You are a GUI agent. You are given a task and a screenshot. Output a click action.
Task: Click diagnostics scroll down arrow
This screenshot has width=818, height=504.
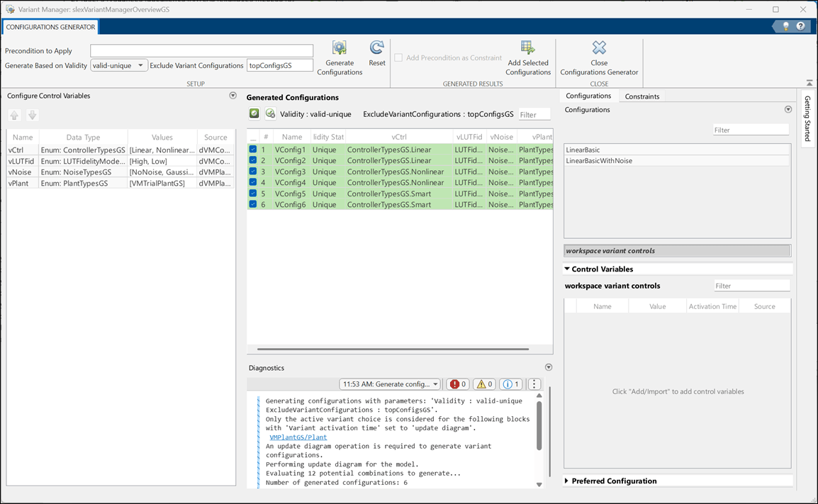pos(539,484)
